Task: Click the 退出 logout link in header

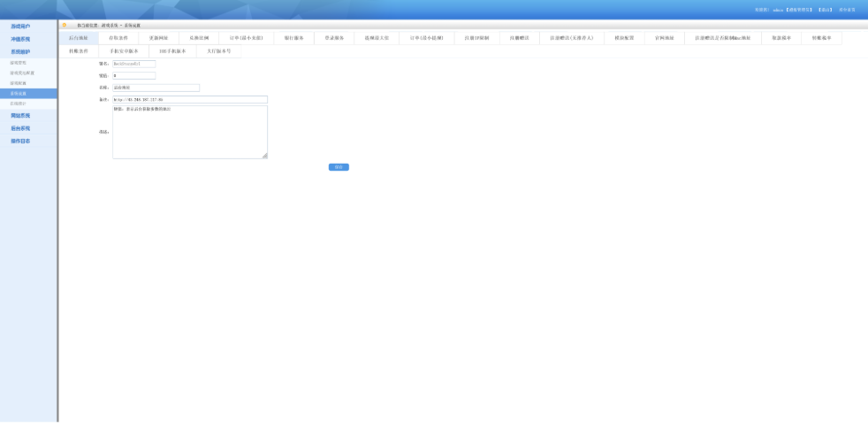Action: (825, 10)
